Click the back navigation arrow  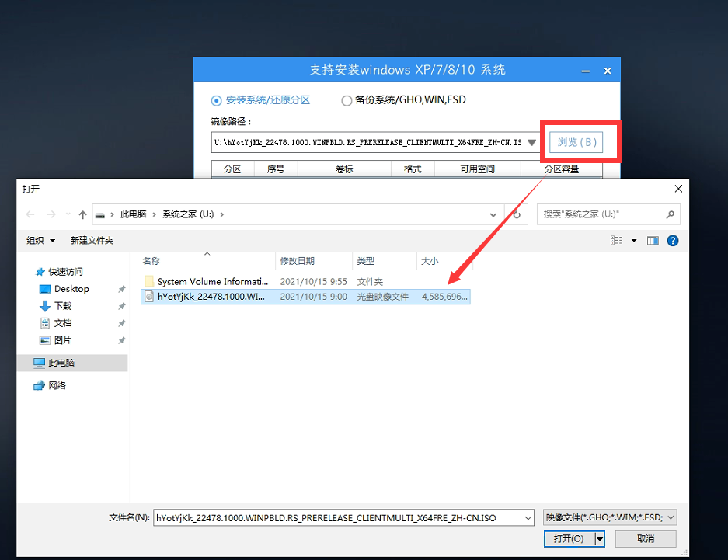pyautogui.click(x=30, y=214)
